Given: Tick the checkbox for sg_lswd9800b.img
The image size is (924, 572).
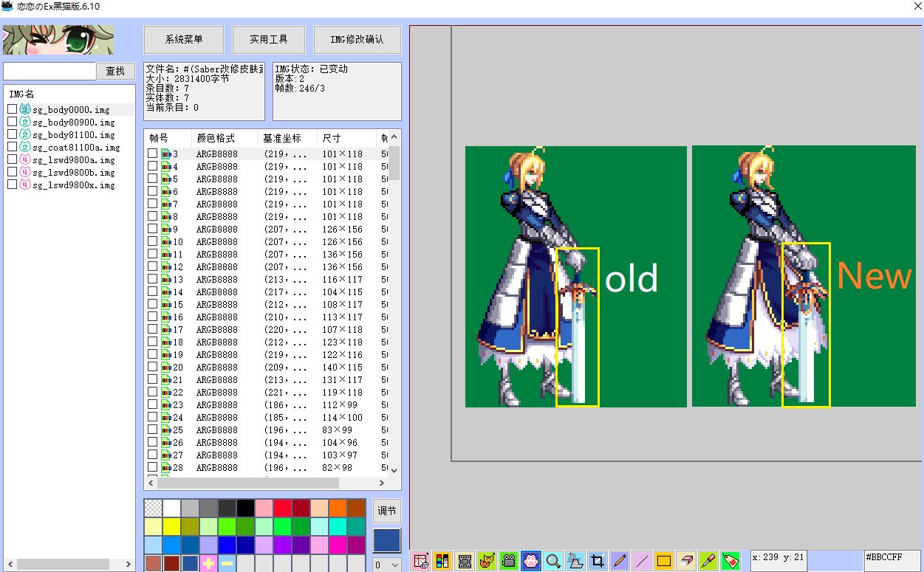Looking at the screenshot, I should point(12,172).
